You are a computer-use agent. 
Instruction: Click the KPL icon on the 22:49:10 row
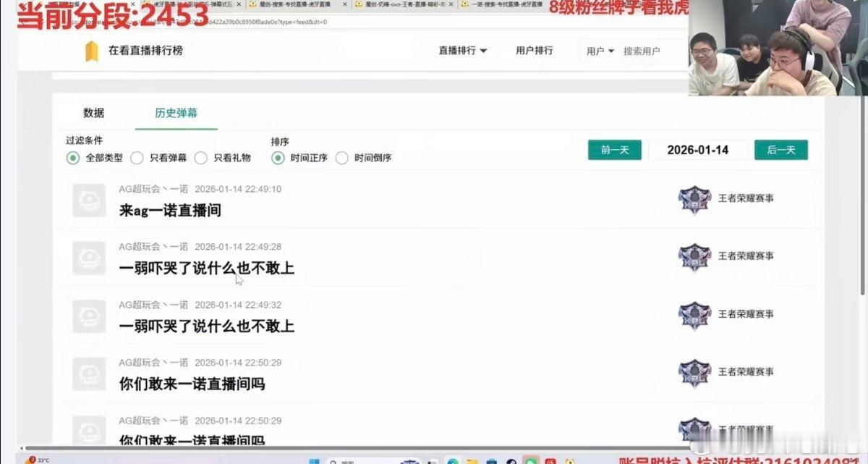(694, 200)
